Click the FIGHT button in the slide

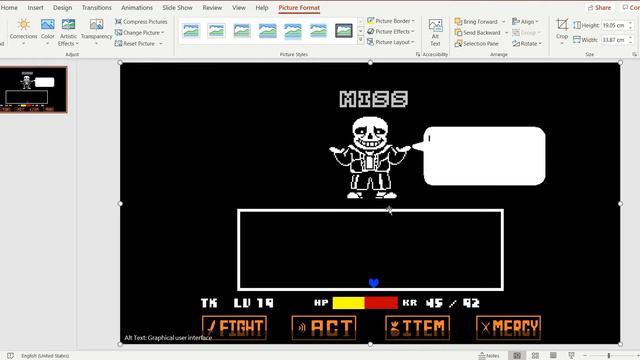(234, 327)
